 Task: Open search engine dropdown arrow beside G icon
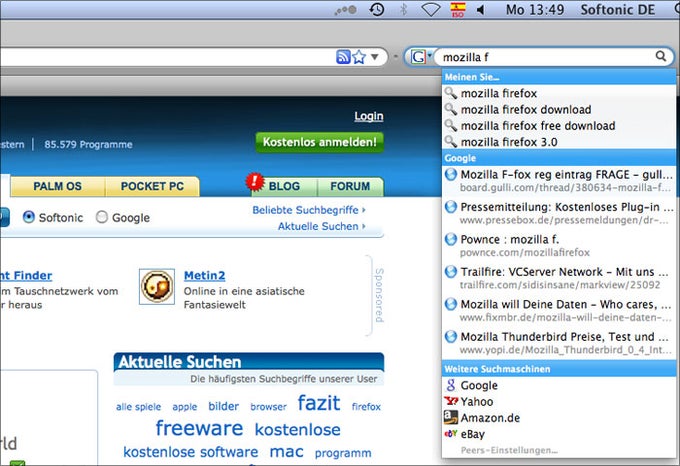pos(429,55)
